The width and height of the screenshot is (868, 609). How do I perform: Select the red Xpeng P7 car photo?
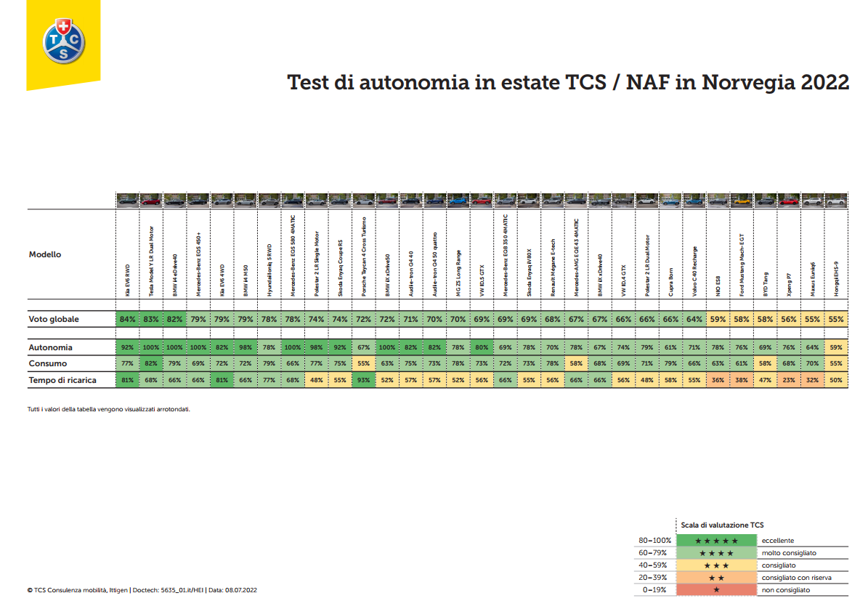coord(789,201)
